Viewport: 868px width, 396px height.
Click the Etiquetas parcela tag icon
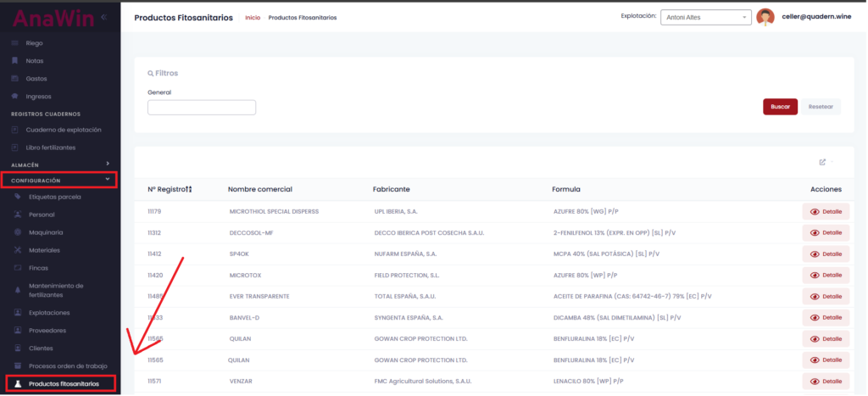click(x=19, y=197)
